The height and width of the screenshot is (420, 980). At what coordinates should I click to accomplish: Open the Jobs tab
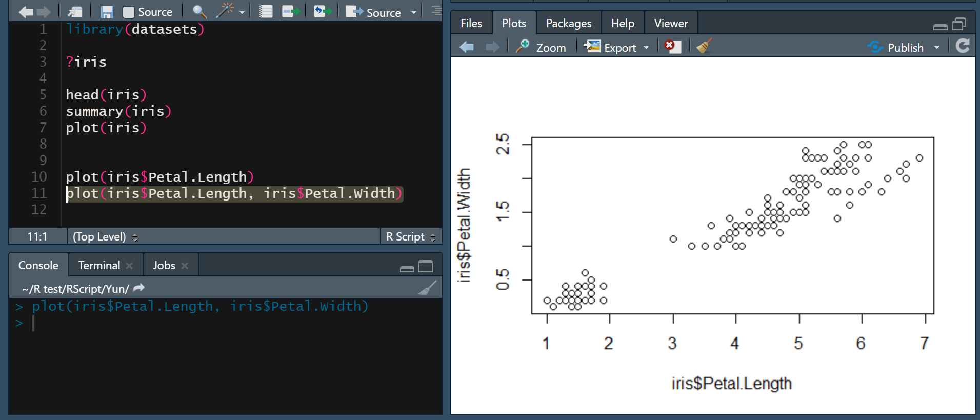[x=164, y=265]
